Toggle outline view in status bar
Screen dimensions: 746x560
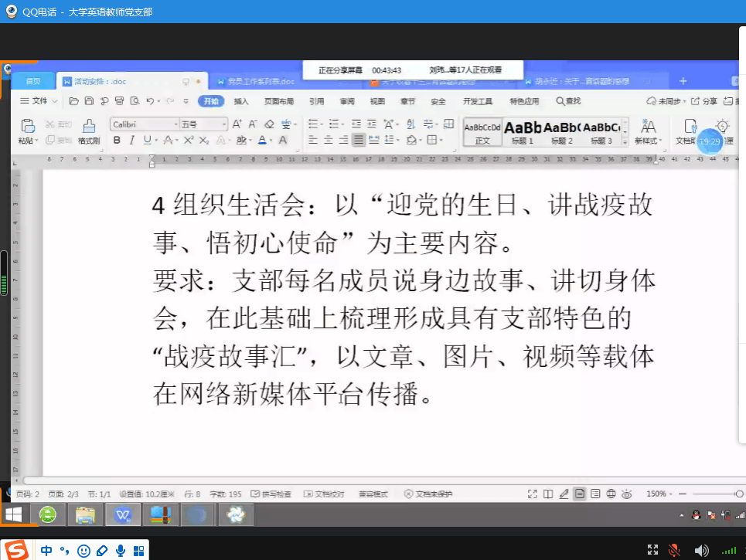coord(595,494)
